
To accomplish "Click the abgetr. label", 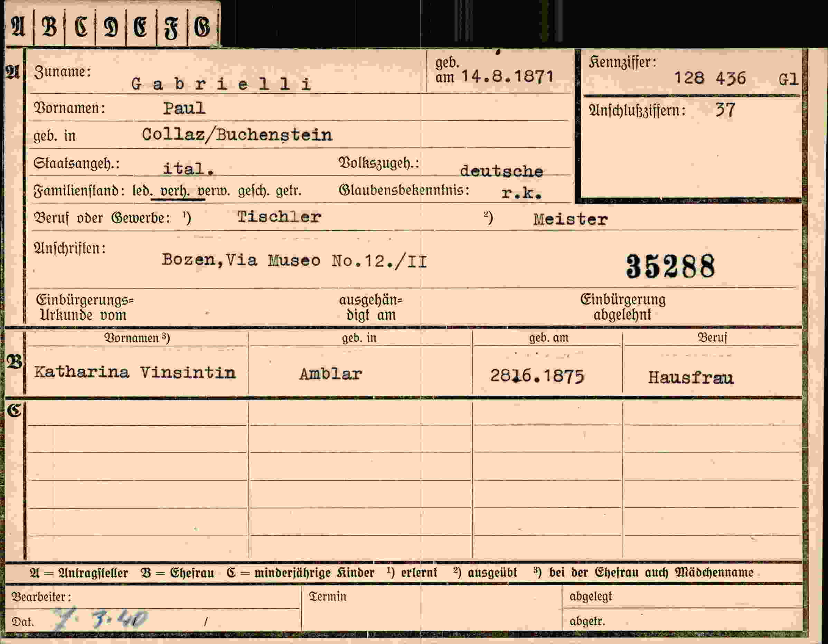I will [587, 621].
